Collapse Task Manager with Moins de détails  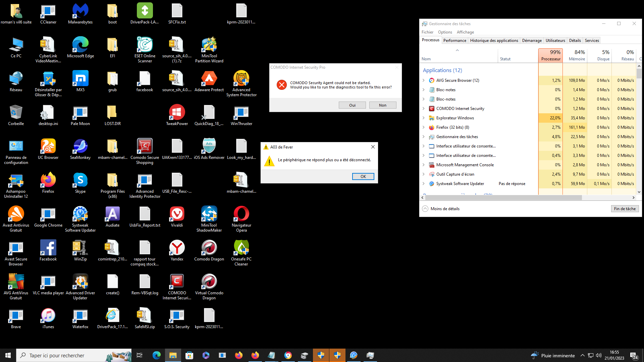(x=441, y=208)
